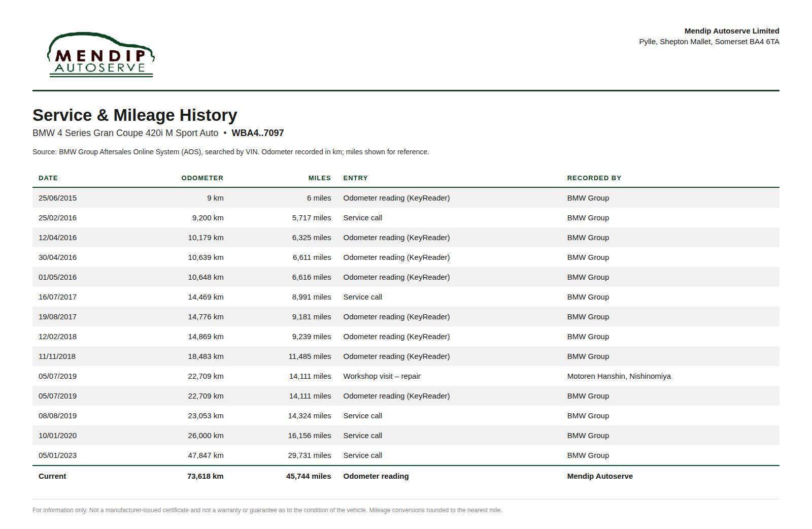Screen dimensions: 812x529
Task: Click the Workshop visit – repair entry
Action: 382,376
